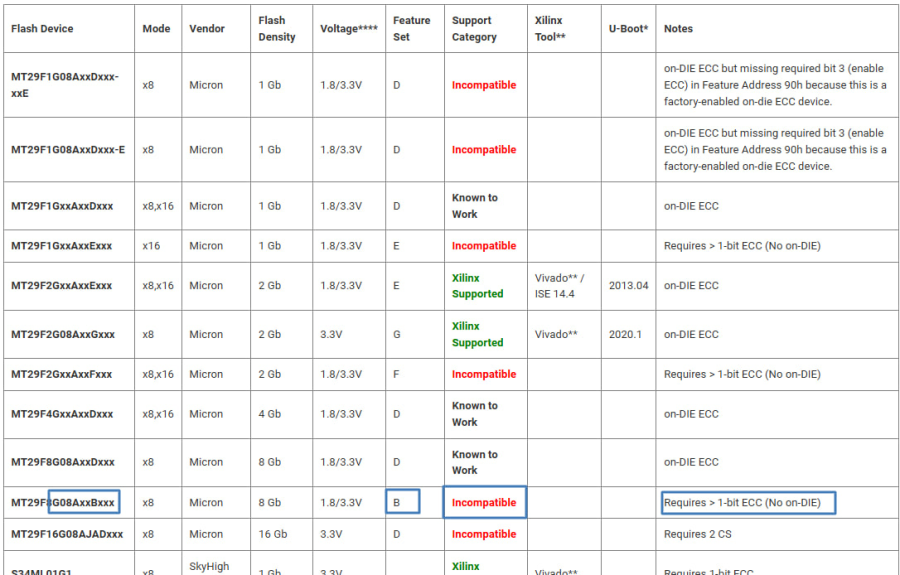900x575 pixels.
Task: Click the ECC note for MT29F1GxxAxxExxx
Action: click(742, 246)
